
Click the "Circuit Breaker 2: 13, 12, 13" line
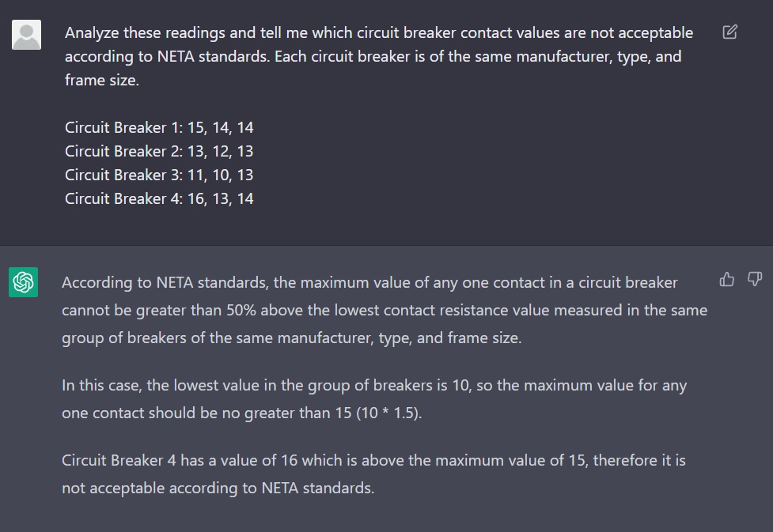point(159,151)
